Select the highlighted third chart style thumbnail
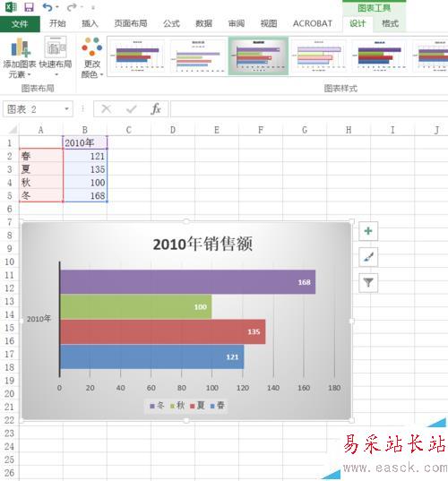The height and width of the screenshot is (481, 448). (x=258, y=56)
